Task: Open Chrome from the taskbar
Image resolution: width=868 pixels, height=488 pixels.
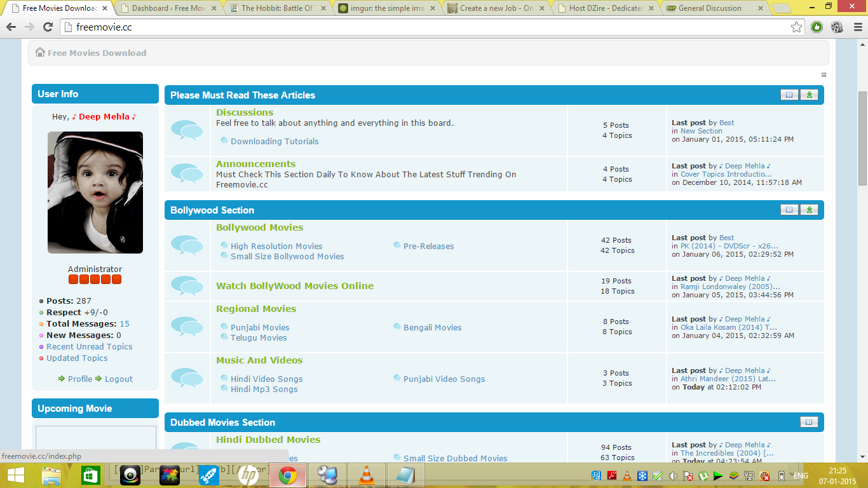Action: (x=287, y=475)
